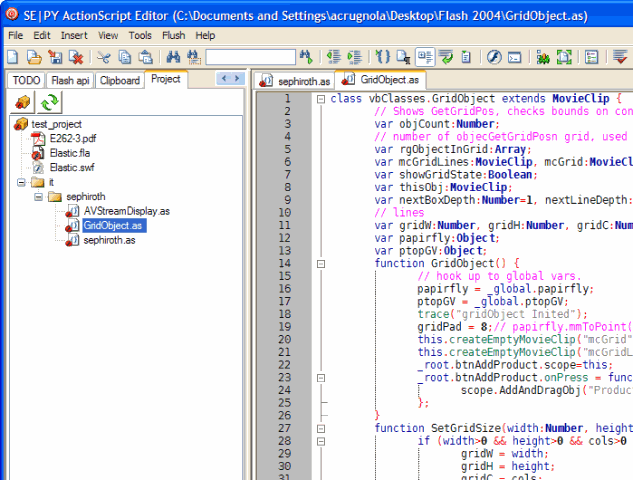Collapse the GridObject function fold on line 14

tap(321, 264)
